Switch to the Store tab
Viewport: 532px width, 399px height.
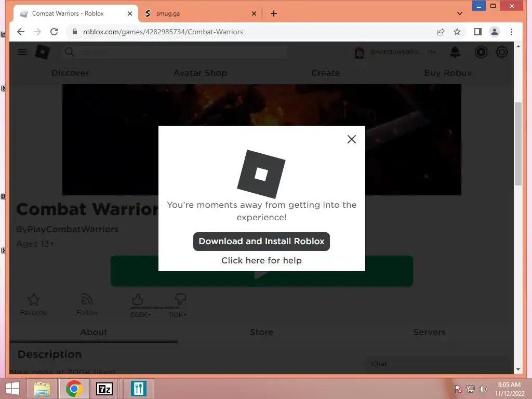(262, 332)
